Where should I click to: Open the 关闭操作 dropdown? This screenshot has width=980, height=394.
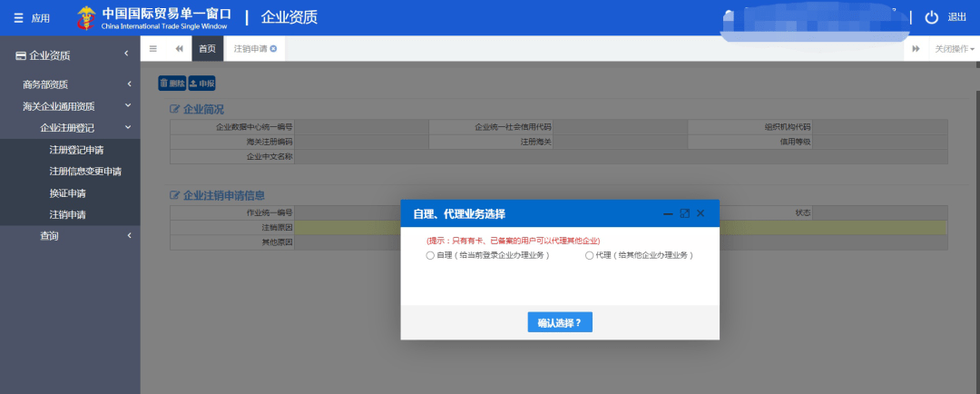click(x=955, y=49)
